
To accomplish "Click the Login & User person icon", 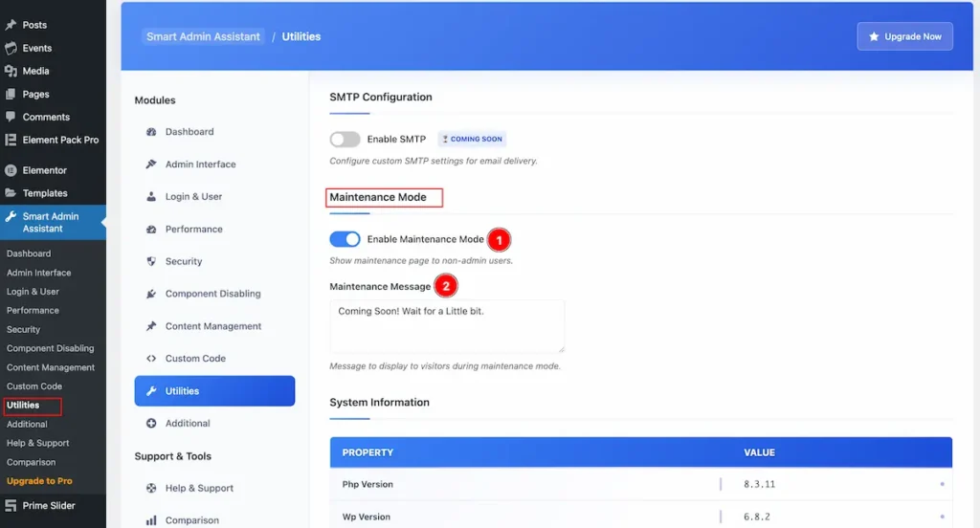I will [x=151, y=197].
